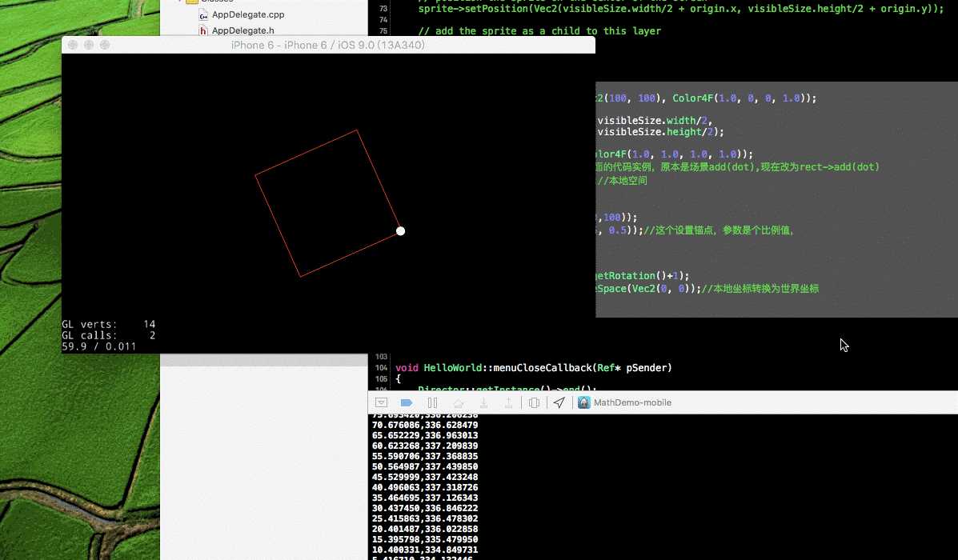Viewport: 958px width, 560px height.
Task: Click console line 35.464695,337.126343
Action: tap(425, 498)
